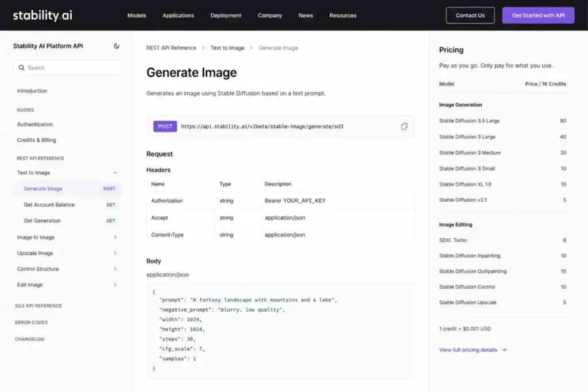Click the Contact Us button
This screenshot has height=392, width=588.
[x=470, y=15]
